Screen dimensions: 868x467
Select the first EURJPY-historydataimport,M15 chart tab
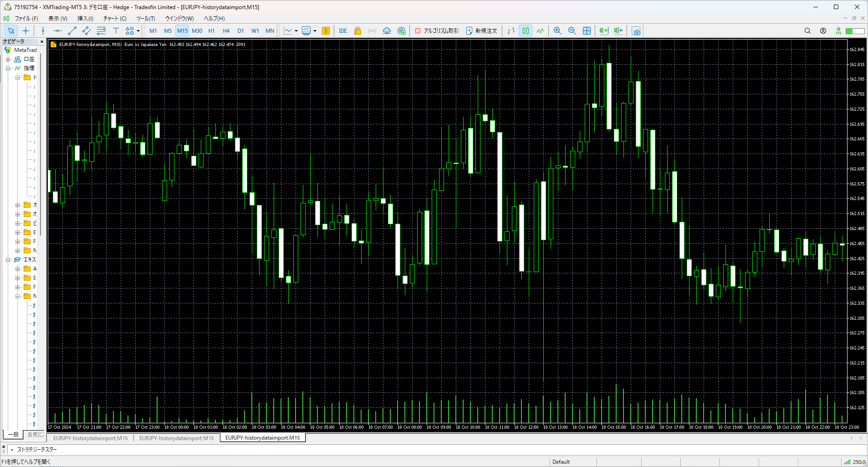pos(91,438)
